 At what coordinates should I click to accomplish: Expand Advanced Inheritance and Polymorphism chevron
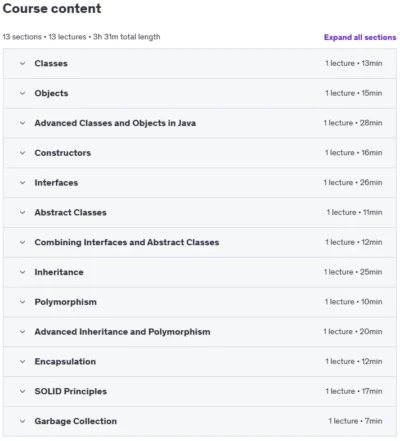[22, 332]
